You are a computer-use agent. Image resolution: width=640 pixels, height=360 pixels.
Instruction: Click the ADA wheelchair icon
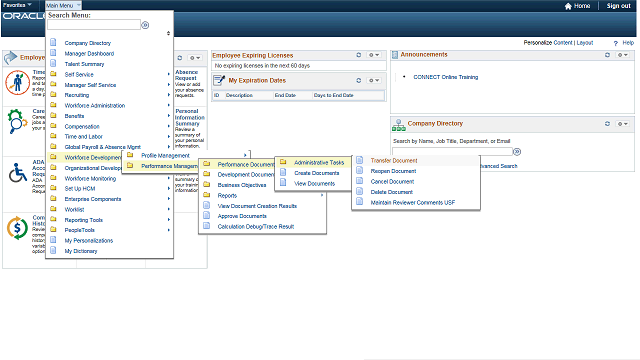(x=18, y=173)
